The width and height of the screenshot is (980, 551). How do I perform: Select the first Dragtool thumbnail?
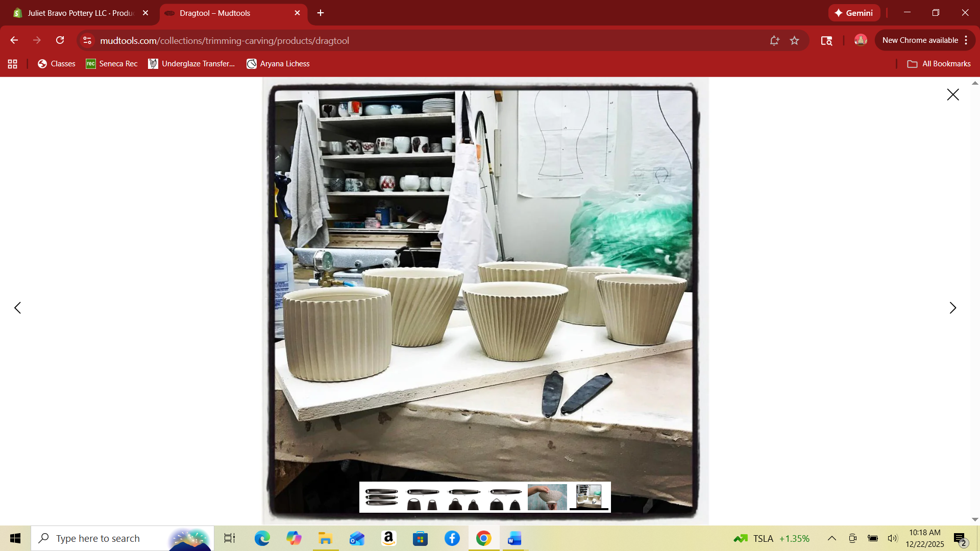(x=381, y=497)
